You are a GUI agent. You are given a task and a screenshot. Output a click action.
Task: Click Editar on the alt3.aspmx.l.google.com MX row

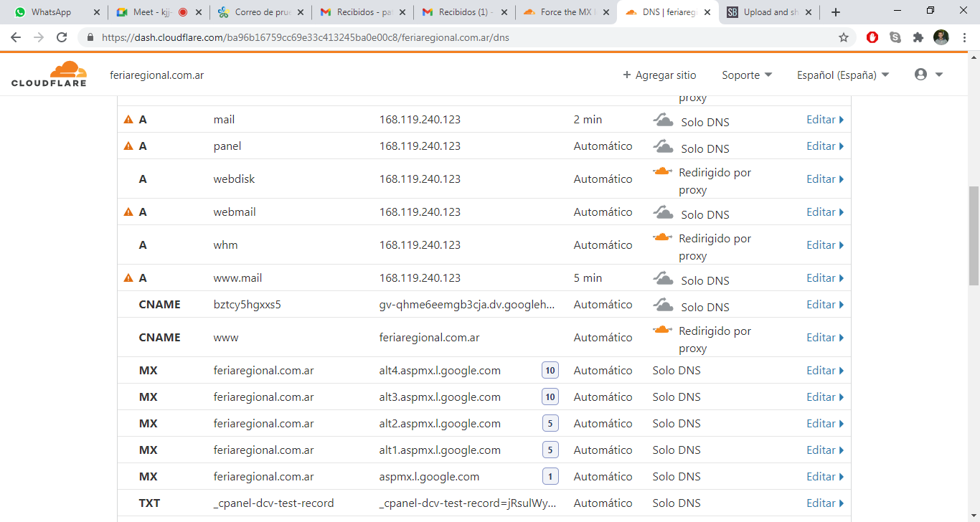(x=825, y=397)
